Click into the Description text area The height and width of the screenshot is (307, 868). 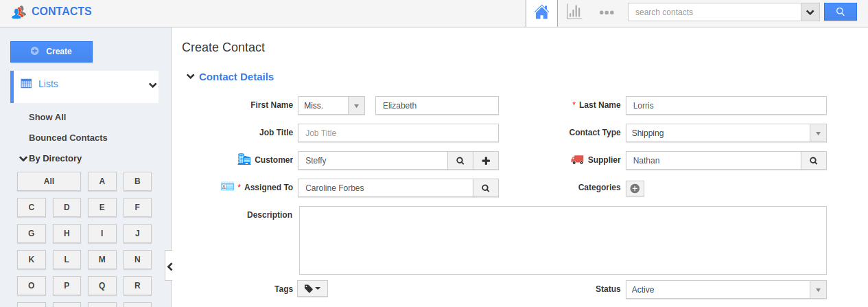(x=563, y=240)
